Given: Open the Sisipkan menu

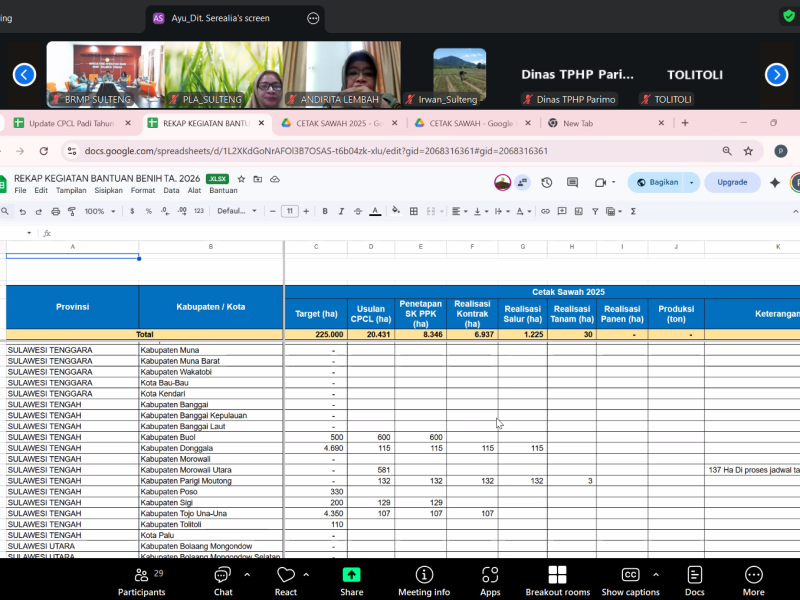Looking at the screenshot, I should pyautogui.click(x=109, y=190).
